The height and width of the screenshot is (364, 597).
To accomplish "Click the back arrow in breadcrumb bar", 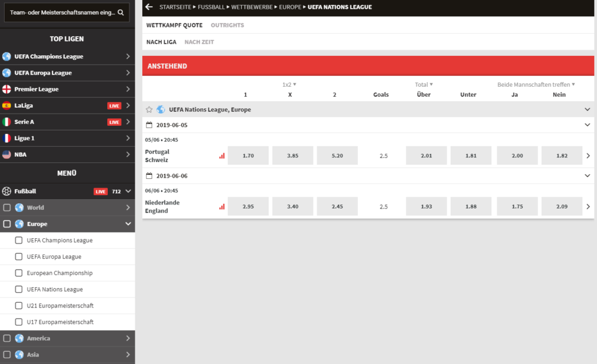I will 149,7.
